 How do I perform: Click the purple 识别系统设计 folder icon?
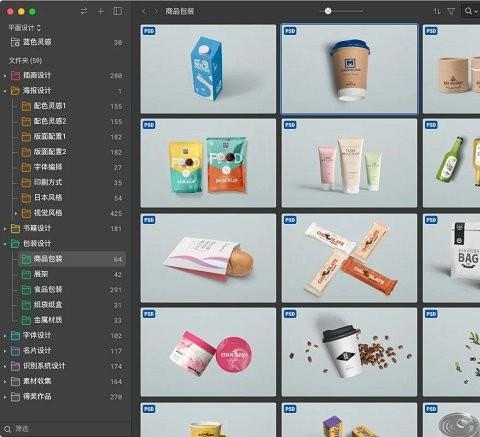coord(15,366)
